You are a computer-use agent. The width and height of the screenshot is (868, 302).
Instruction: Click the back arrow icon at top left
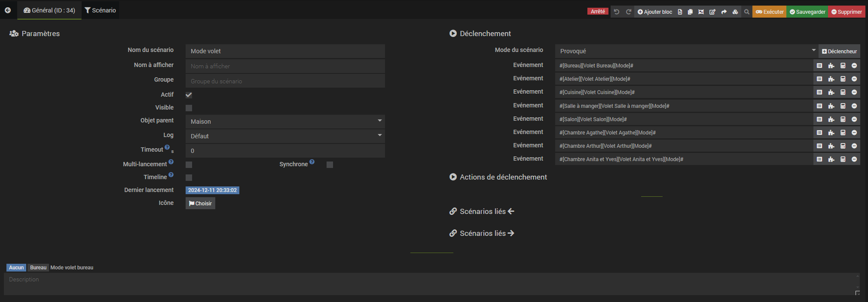(8, 10)
